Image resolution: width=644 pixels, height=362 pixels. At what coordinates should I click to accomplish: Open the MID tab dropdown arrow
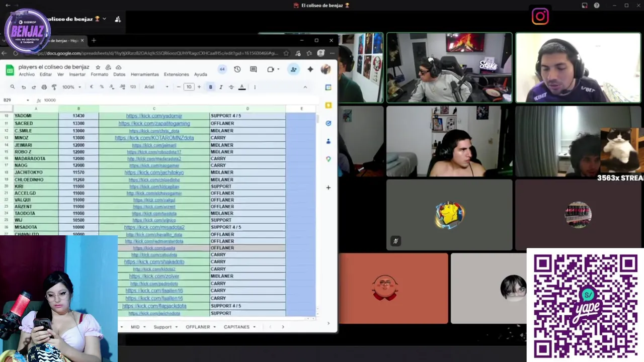click(144, 327)
